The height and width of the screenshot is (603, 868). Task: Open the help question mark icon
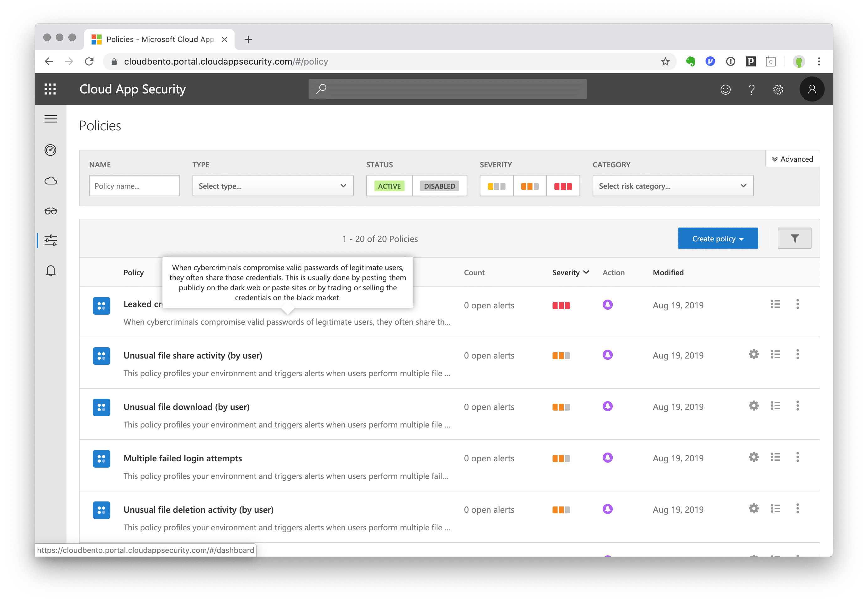[752, 90]
